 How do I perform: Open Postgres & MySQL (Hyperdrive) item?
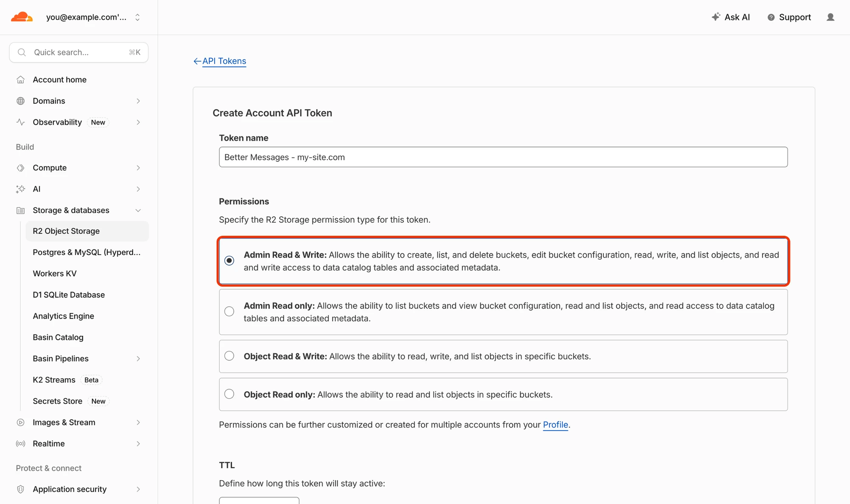pos(87,252)
